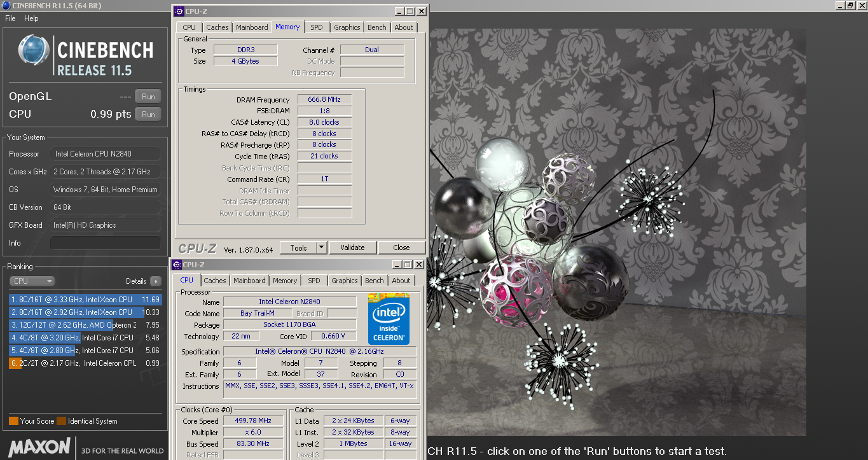The image size is (868, 460).
Task: Open the ranking type dropdown showing CPU
Action: (x=32, y=281)
